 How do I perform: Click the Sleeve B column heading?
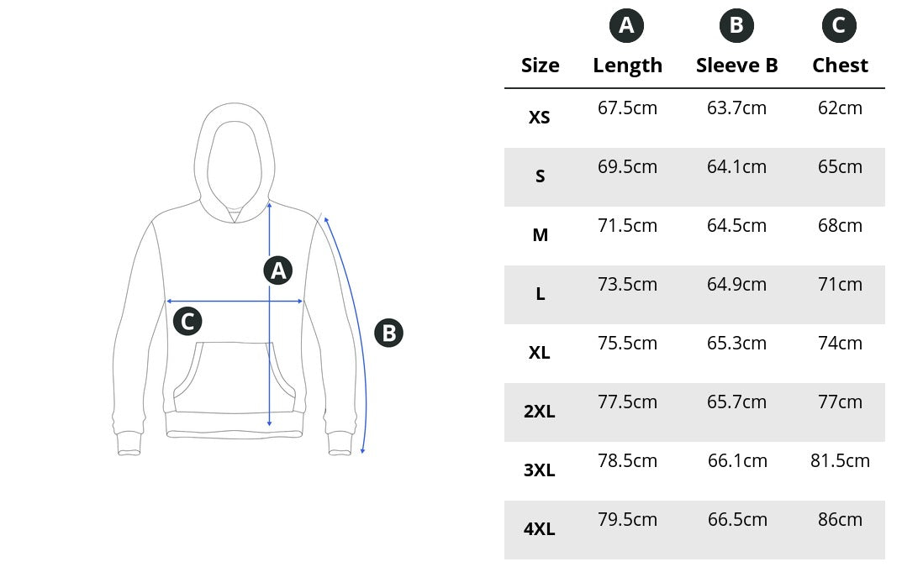(736, 66)
